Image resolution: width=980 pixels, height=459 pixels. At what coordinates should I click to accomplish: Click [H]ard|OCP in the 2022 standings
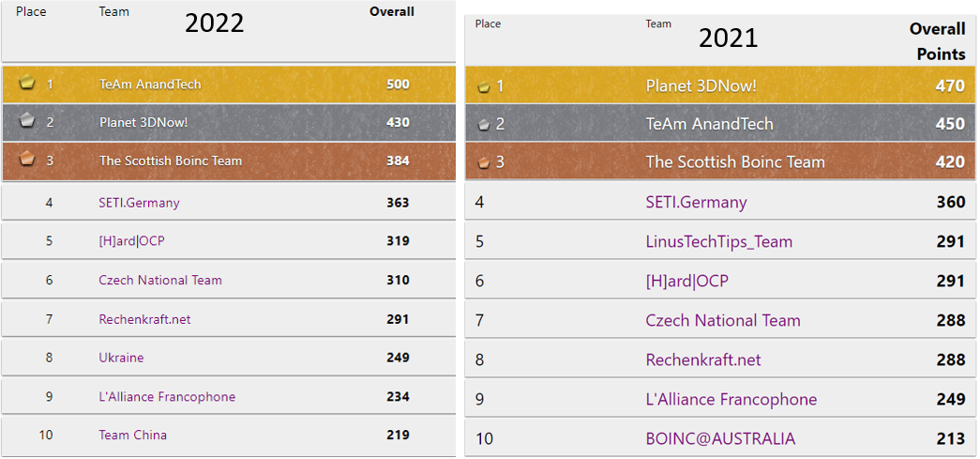click(x=131, y=241)
